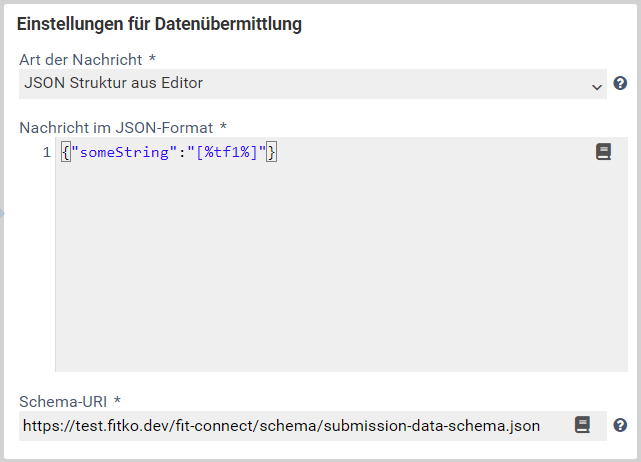This screenshot has height=462, width=641.
Task: Open the book icon in JSON editor
Action: 603,152
